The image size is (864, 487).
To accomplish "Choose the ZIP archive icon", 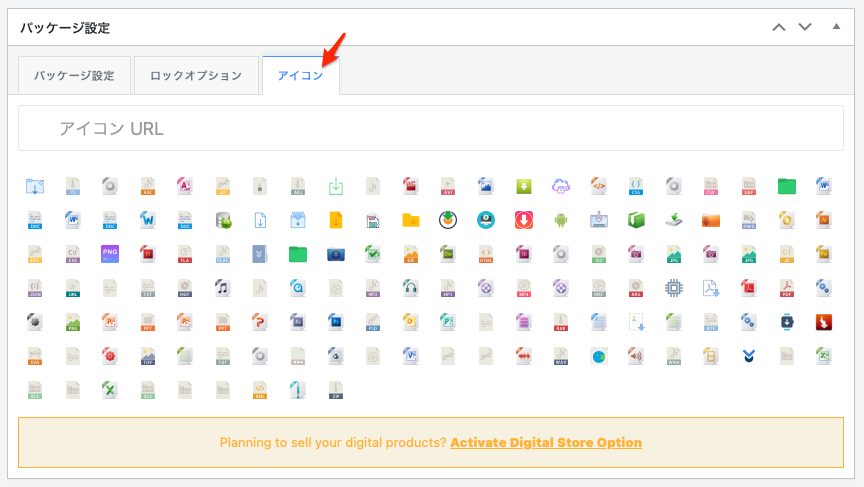I will tap(335, 390).
